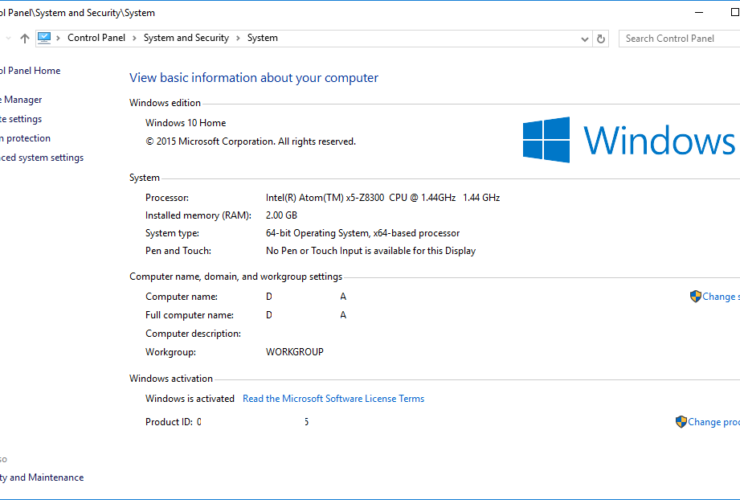Image resolution: width=740 pixels, height=500 pixels.
Task: Go to Control Panel breadcrumb
Action: click(96, 38)
